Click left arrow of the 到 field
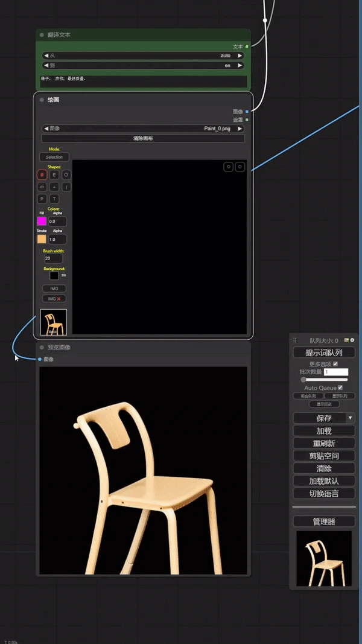This screenshot has height=644, width=362. [x=45, y=65]
